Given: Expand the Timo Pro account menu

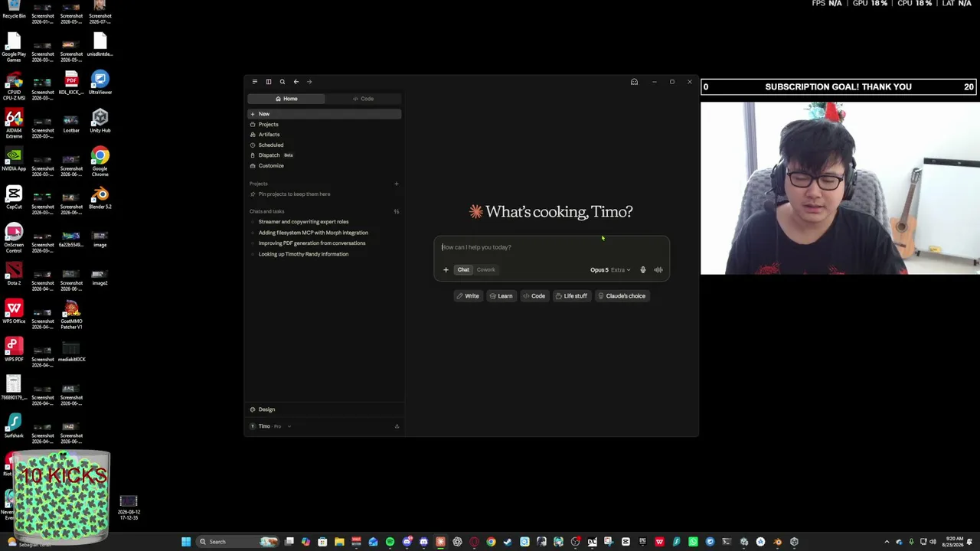Looking at the screenshot, I should [272, 426].
